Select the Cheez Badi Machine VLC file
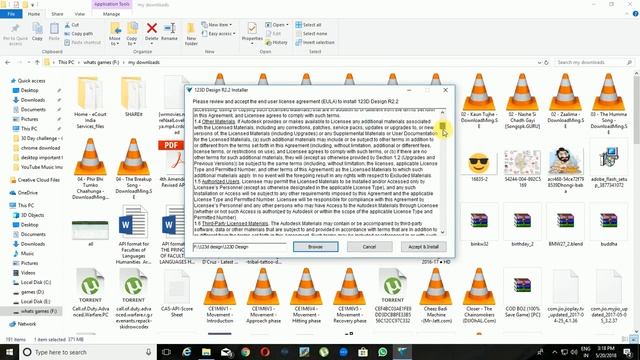Image resolution: width=640 pixels, height=360 pixels. click(436, 296)
